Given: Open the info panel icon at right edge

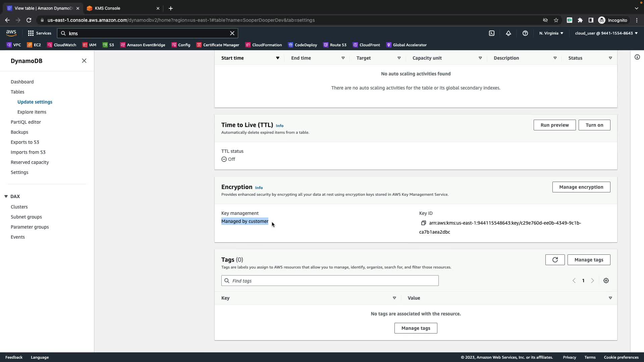Looking at the screenshot, I should pos(637,57).
